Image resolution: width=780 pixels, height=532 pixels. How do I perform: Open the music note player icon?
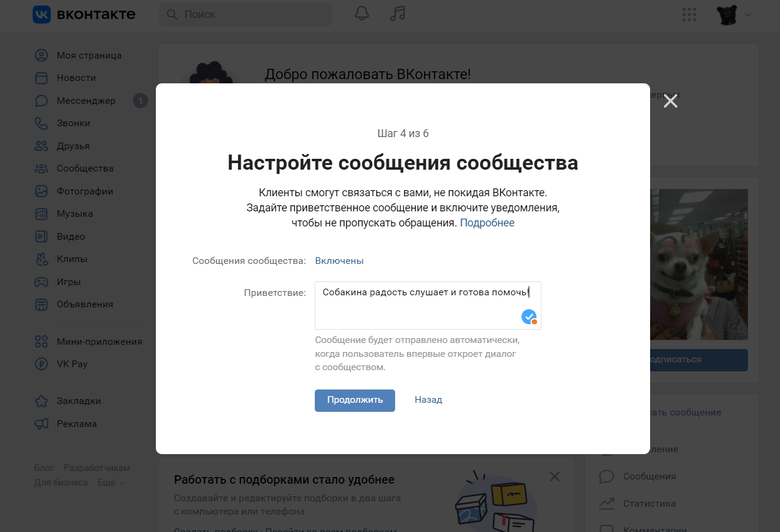coord(398,14)
